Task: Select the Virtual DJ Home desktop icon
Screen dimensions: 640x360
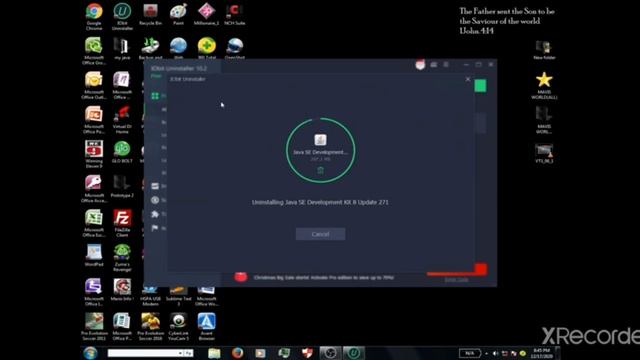Action: click(x=122, y=120)
